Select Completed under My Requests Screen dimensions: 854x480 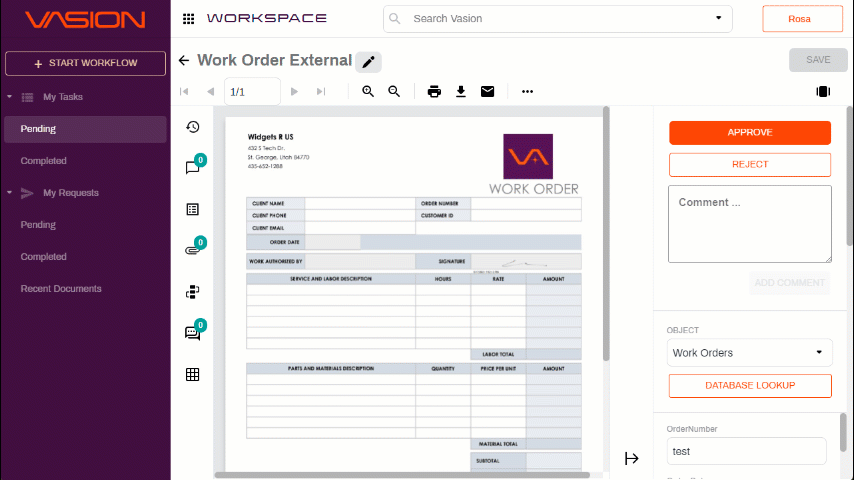pos(44,257)
